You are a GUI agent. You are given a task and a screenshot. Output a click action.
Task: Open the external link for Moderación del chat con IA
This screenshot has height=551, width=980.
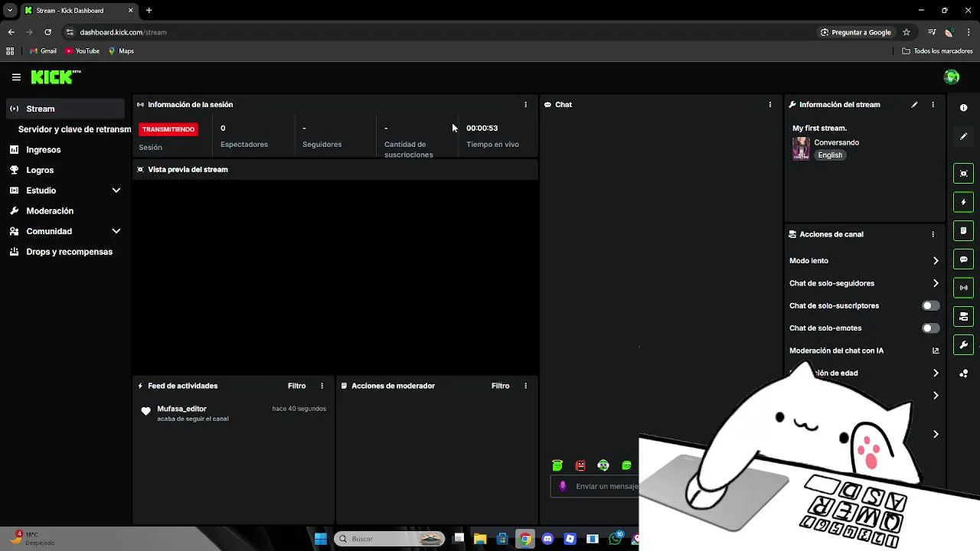click(x=936, y=350)
